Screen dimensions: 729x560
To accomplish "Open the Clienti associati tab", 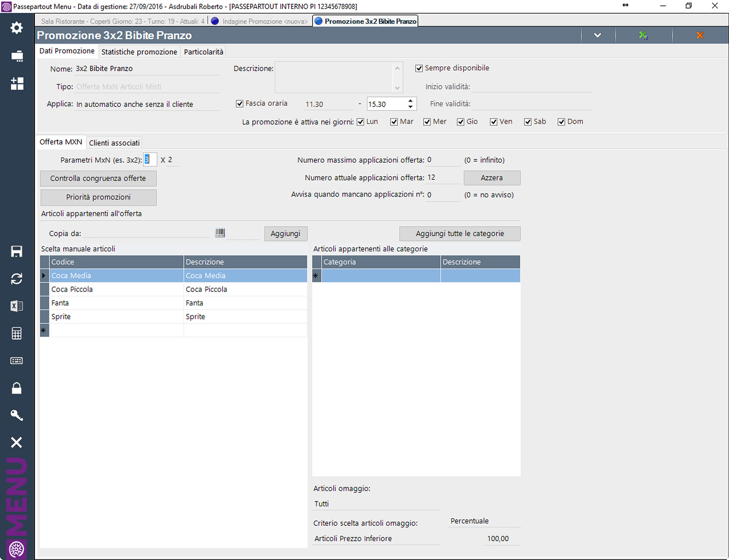I will pos(114,142).
